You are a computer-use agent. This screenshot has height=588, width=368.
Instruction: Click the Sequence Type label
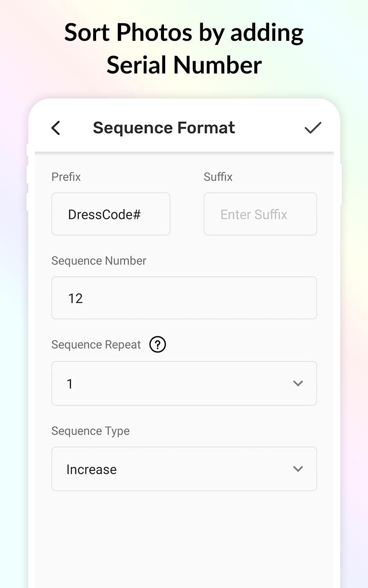click(x=90, y=431)
